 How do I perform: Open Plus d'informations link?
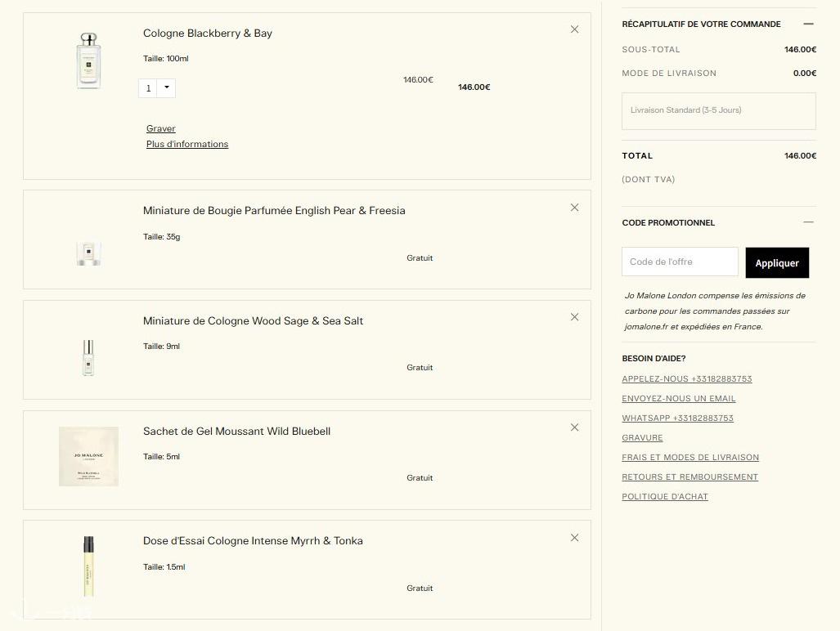pyautogui.click(x=187, y=144)
